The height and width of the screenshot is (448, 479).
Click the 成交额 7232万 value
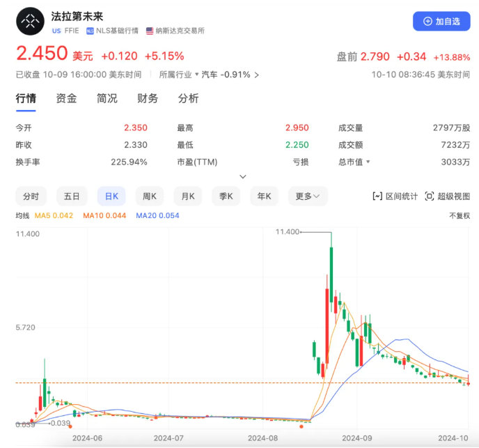pos(455,145)
